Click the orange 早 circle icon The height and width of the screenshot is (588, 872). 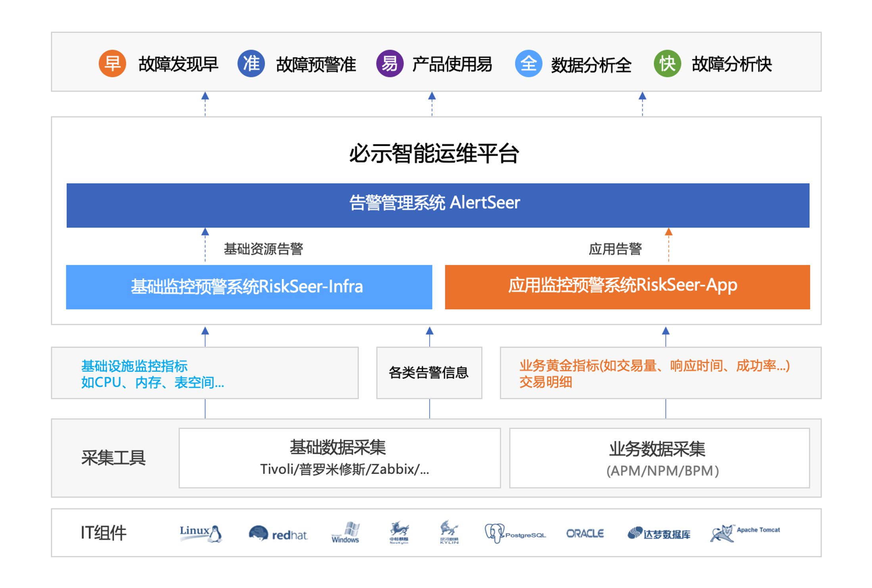(112, 63)
